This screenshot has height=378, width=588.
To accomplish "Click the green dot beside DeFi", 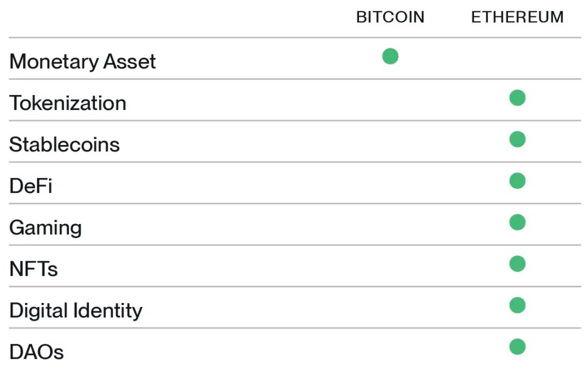I will 517,181.
